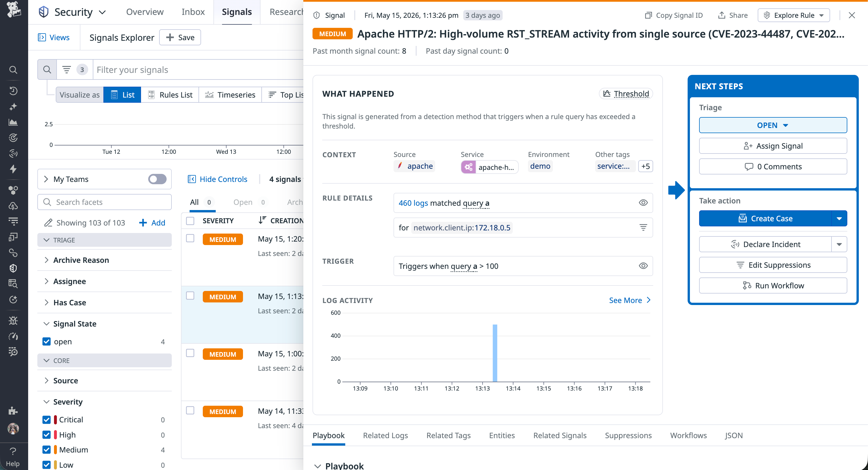This screenshot has width=868, height=470.
Task: Open the lightning bolt icon in sidebar
Action: click(13, 169)
